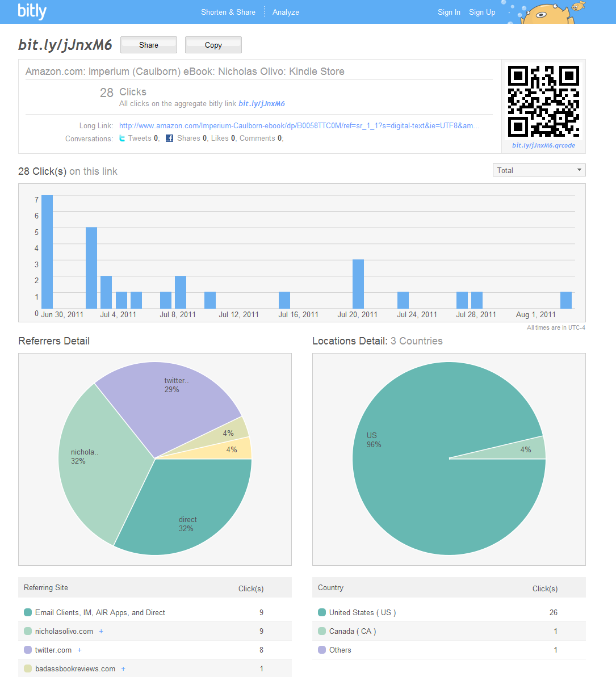Click the Share button
This screenshot has width=616, height=677.
click(x=149, y=45)
